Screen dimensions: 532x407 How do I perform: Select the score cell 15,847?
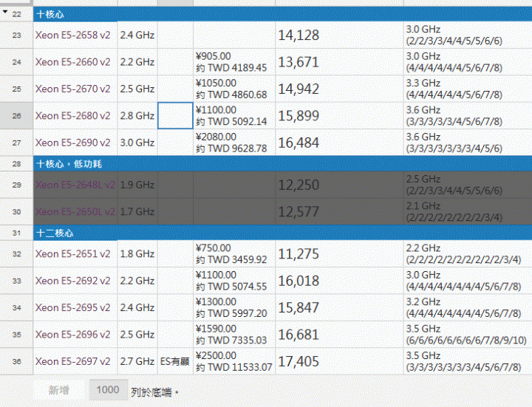click(339, 307)
